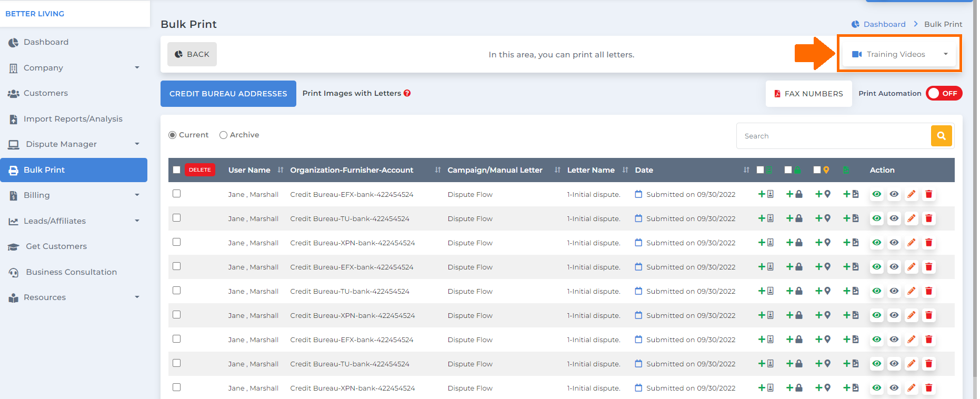Viewport: 980px width, 399px height.
Task: Follow the Dashboard breadcrumb link
Action: pos(884,24)
